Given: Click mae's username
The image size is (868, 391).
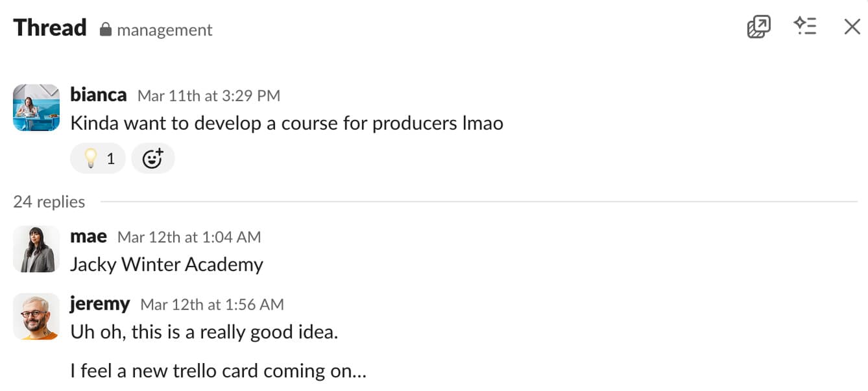Looking at the screenshot, I should (x=88, y=237).
